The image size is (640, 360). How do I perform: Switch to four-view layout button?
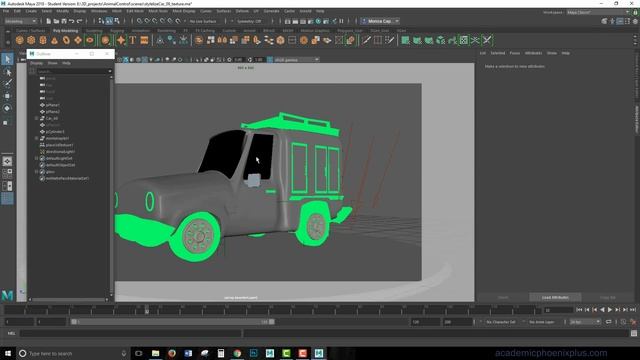coord(7,173)
